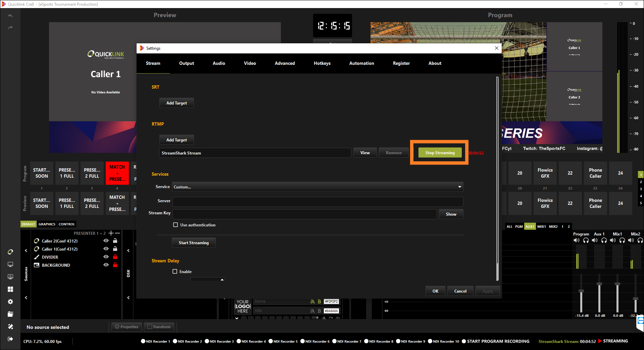Open the Service dropdown showing Custom
Screen dimensions: 644x350
[x=317, y=187]
